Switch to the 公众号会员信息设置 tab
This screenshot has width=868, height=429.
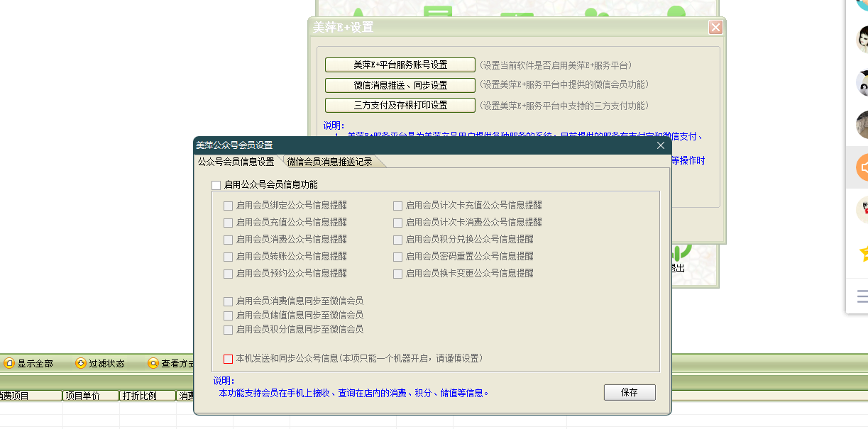pyautogui.click(x=236, y=162)
